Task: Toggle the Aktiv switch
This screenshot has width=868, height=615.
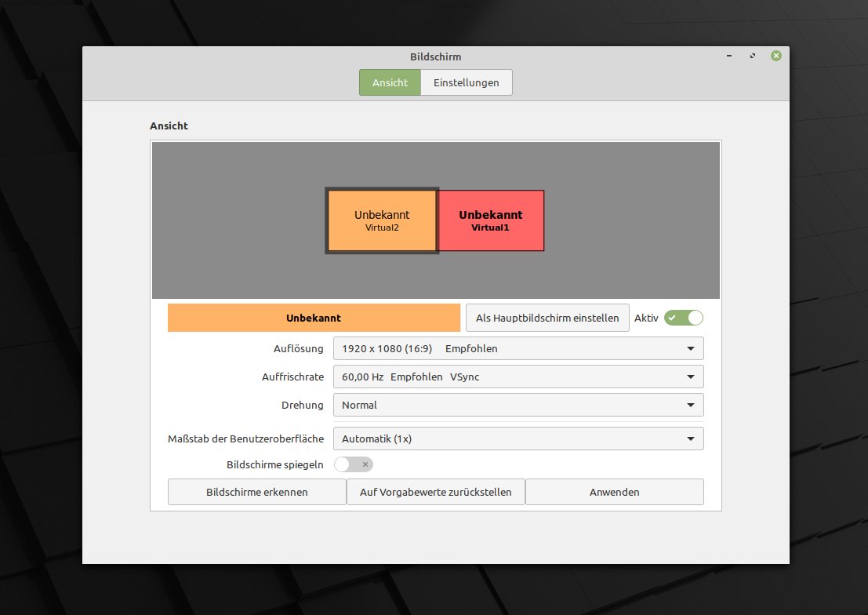Action: (684, 318)
